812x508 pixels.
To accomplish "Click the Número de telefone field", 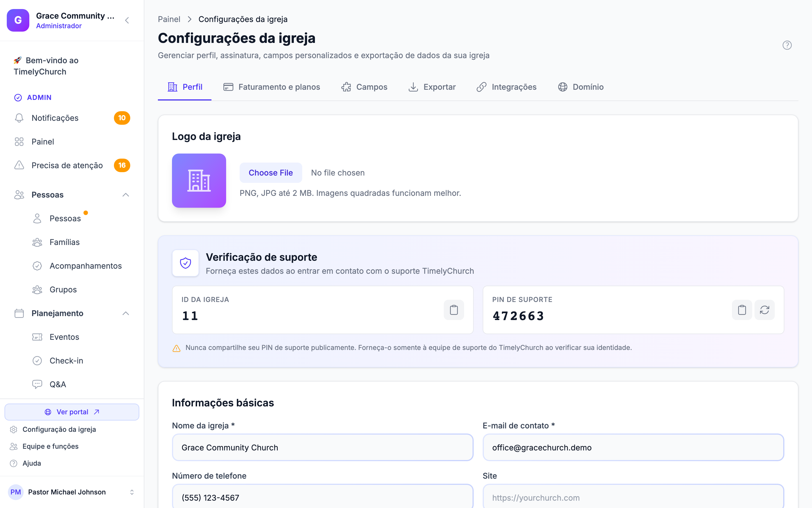I will [x=323, y=496].
